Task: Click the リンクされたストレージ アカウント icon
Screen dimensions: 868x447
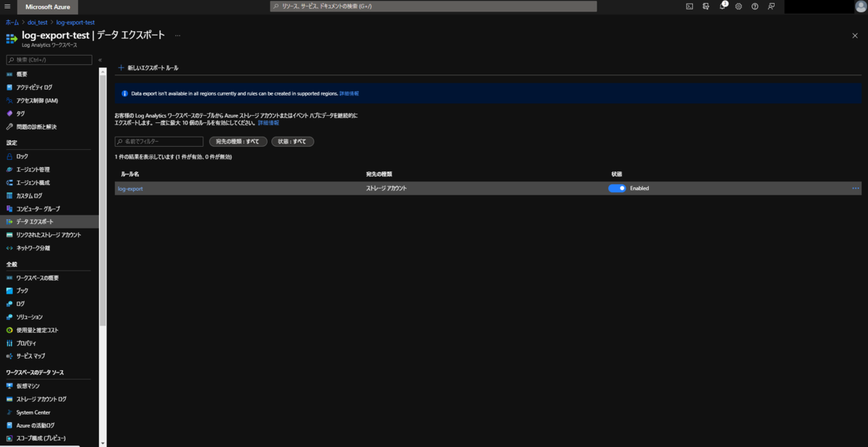Action: click(x=9, y=234)
